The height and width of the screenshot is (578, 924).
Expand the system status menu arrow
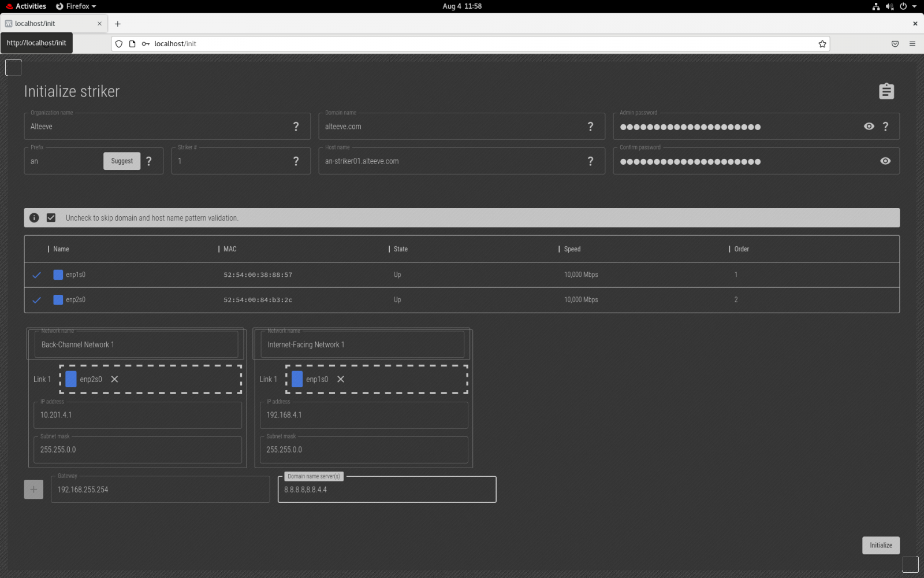click(914, 6)
